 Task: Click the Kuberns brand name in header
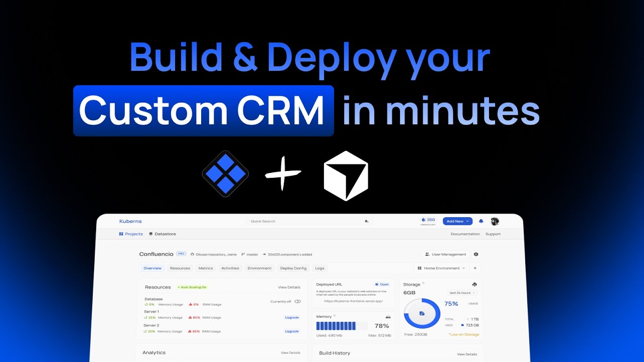[130, 221]
